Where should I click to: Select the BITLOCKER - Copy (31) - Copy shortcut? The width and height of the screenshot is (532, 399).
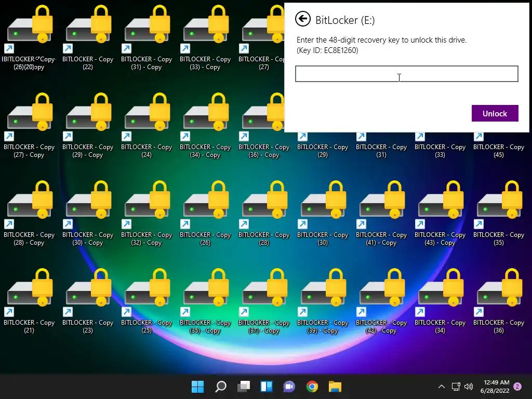pos(147,37)
